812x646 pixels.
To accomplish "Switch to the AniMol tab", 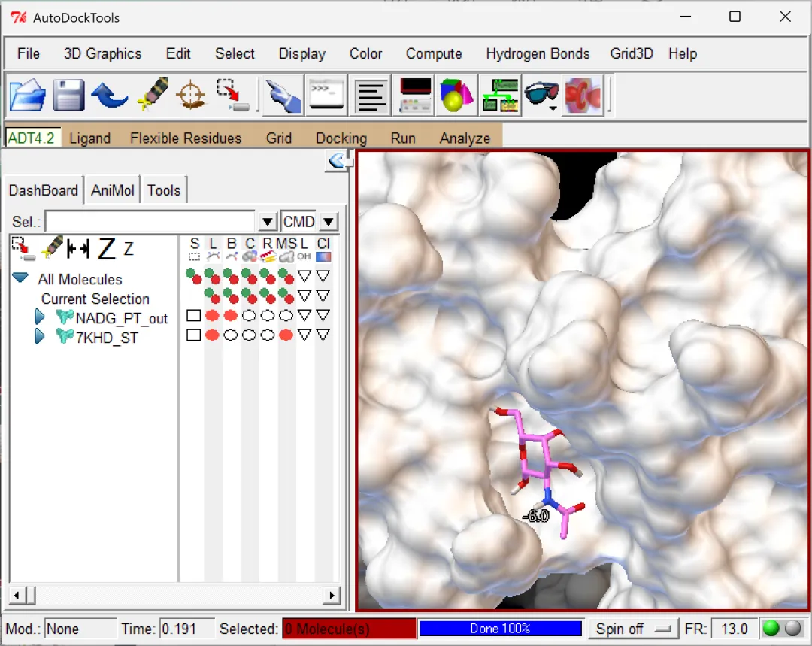I will [x=112, y=190].
